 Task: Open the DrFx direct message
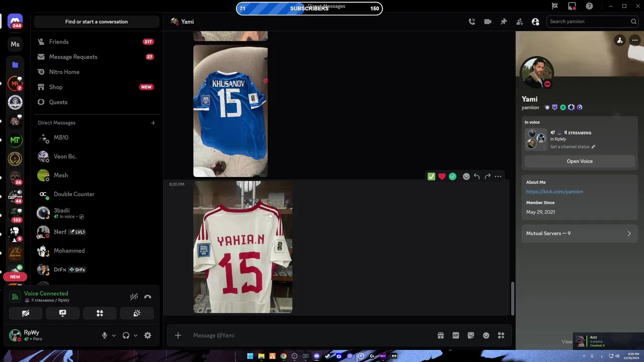[x=96, y=269]
